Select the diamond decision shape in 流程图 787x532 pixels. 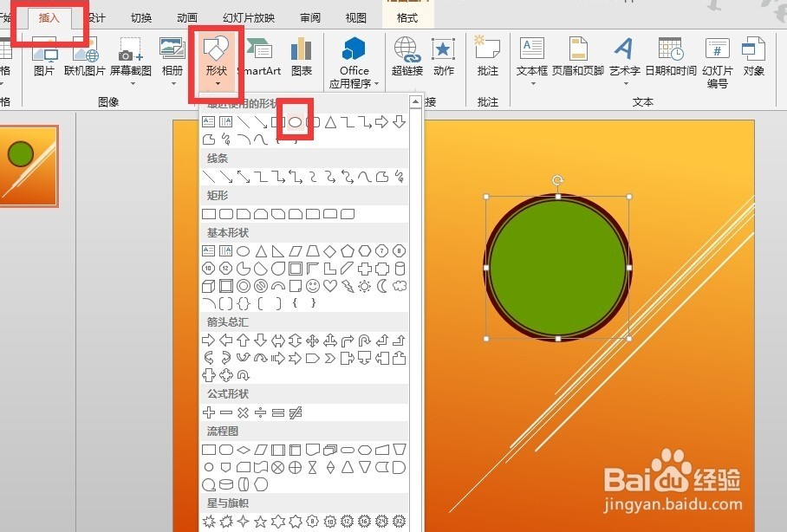(244, 450)
